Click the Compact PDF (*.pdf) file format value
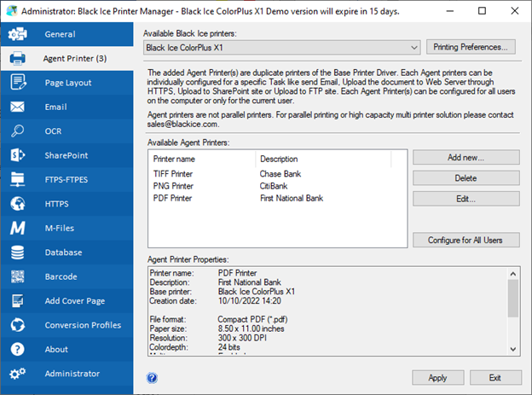532x395 pixels. (x=252, y=320)
